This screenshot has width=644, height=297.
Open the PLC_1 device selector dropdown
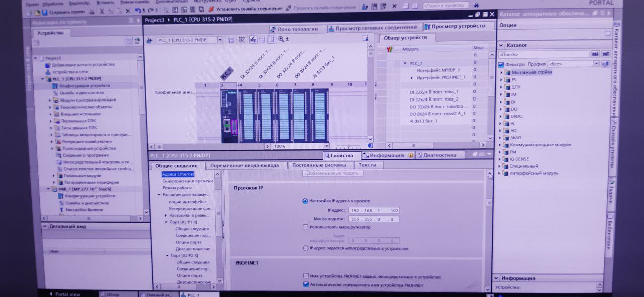[220, 40]
